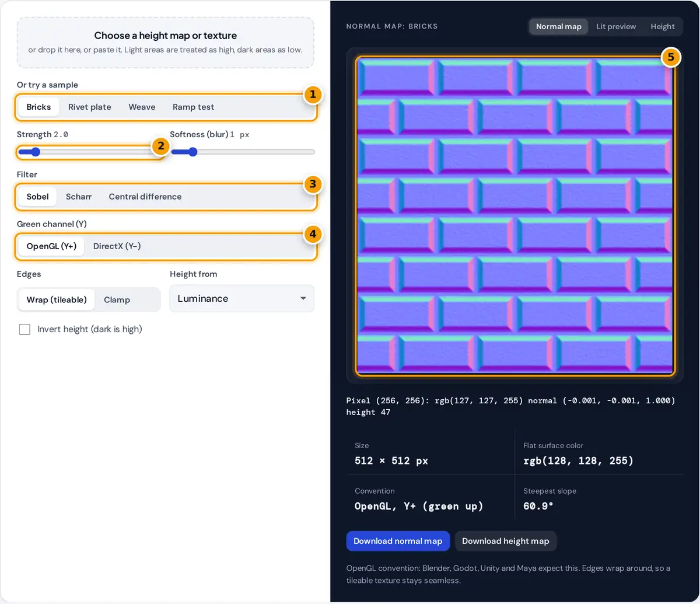
Task: Open the Lit preview tab
Action: click(x=616, y=27)
